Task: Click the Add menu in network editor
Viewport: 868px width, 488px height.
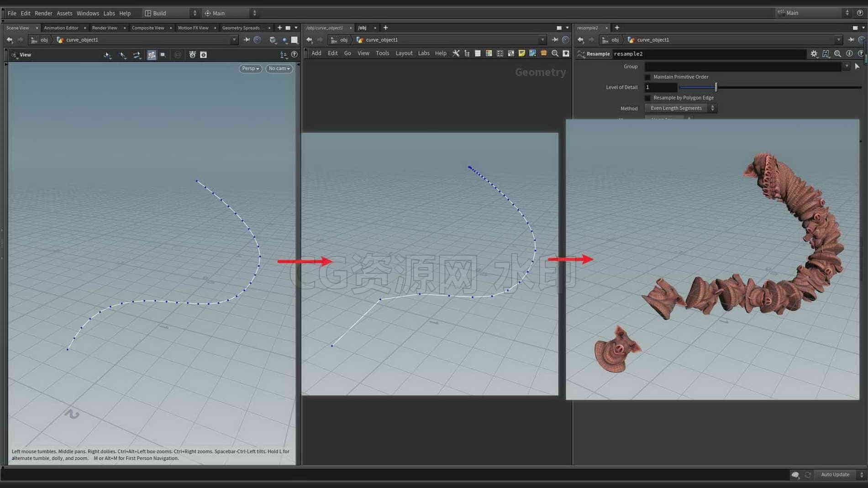Action: pyautogui.click(x=316, y=53)
